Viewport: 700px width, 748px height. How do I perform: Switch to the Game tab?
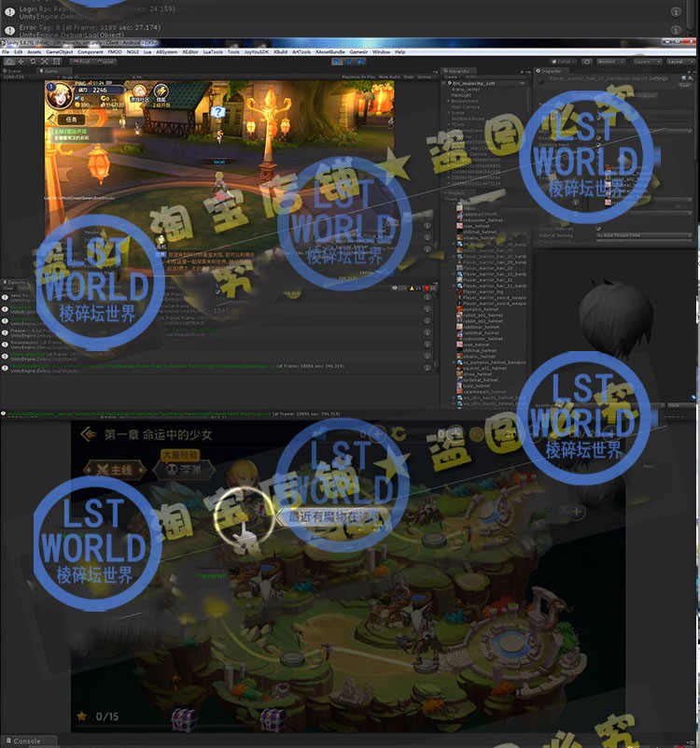[x=51, y=71]
